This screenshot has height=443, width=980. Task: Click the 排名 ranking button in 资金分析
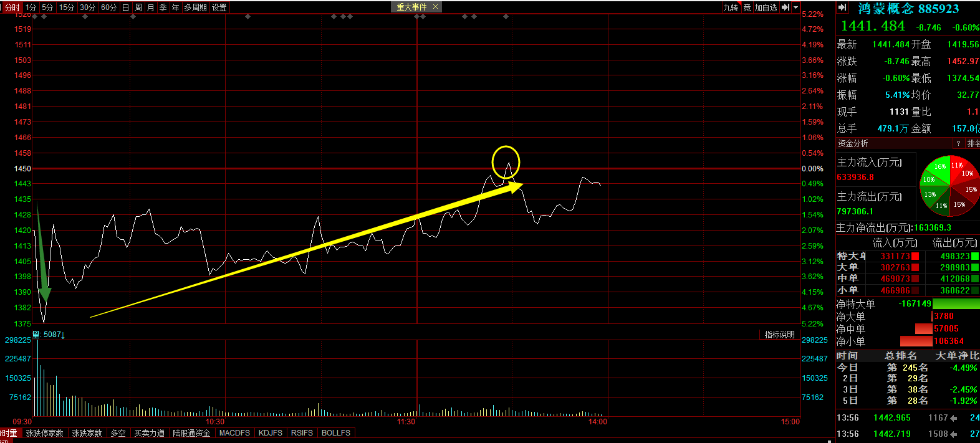[973, 143]
